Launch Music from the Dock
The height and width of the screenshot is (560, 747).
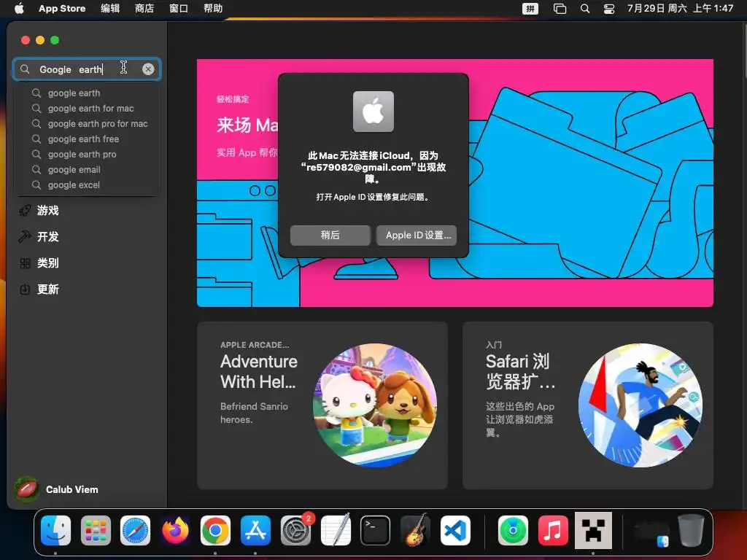point(553,531)
